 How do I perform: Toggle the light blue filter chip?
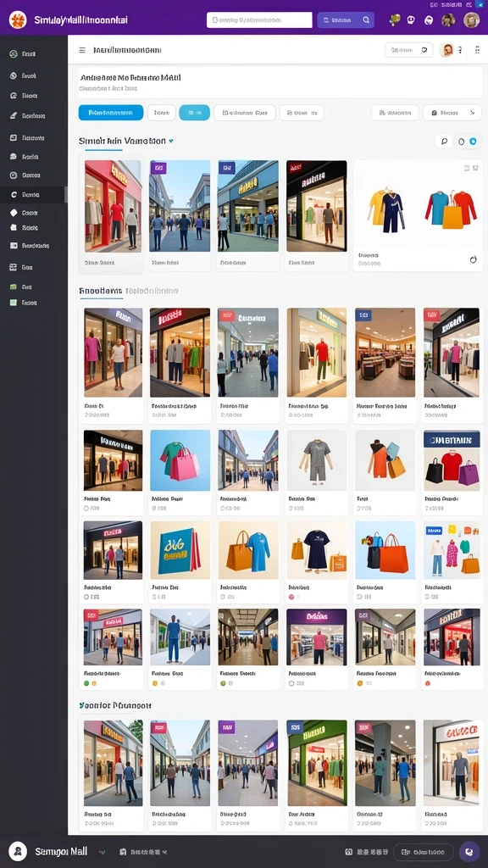[194, 113]
